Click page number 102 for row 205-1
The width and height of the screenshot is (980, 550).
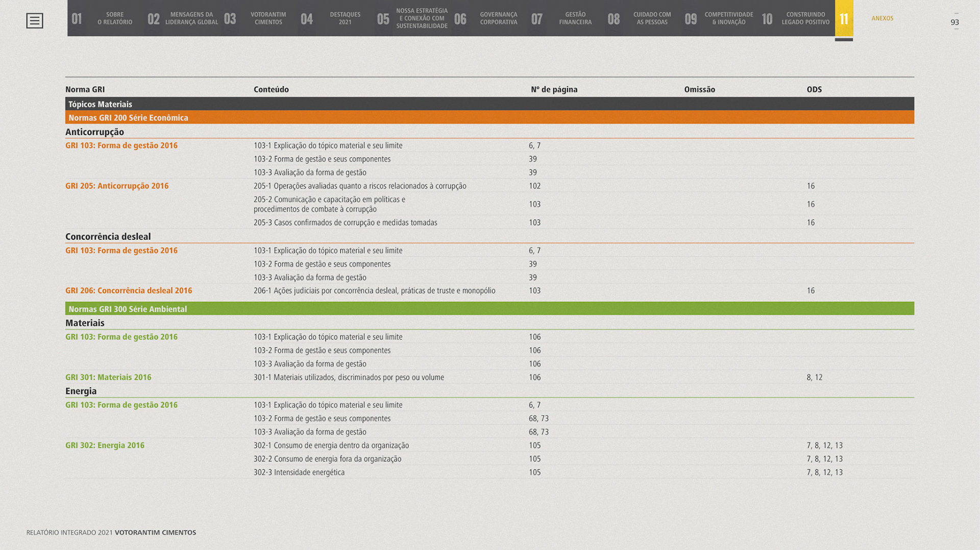coord(534,186)
